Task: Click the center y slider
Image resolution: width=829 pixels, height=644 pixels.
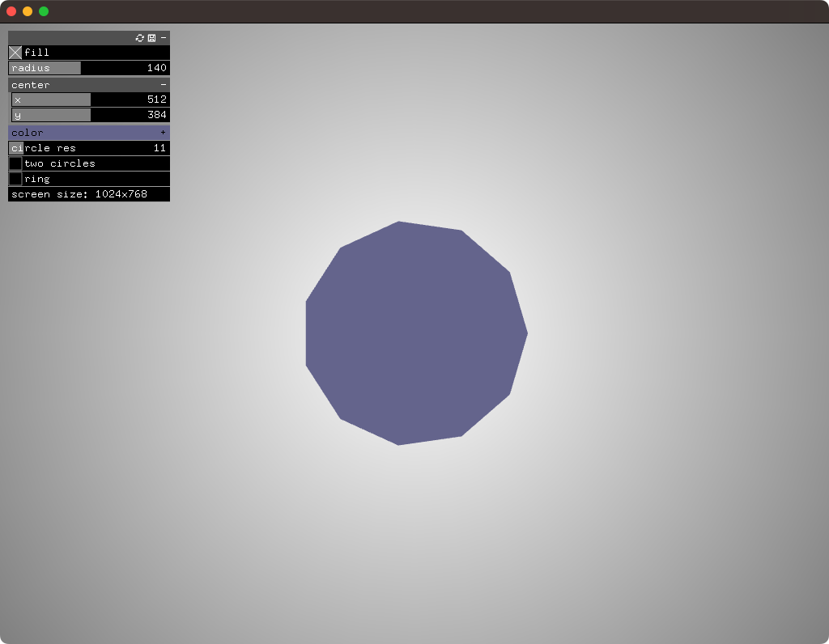Action: [x=91, y=115]
